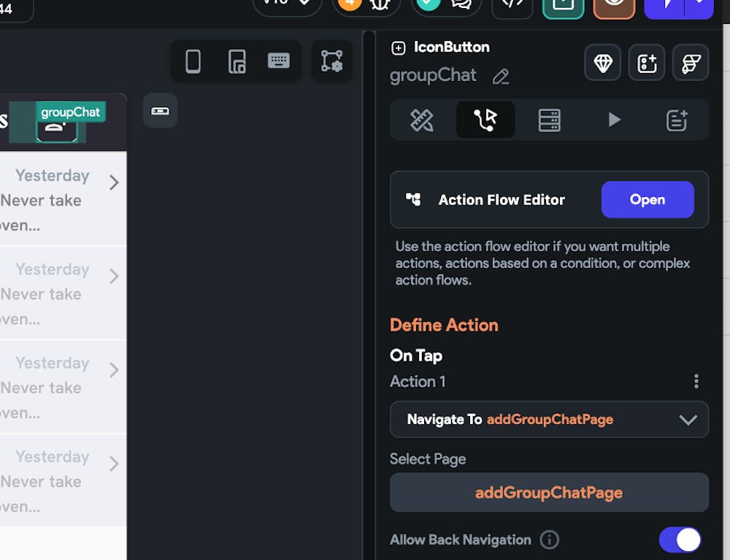This screenshot has width=730, height=560.
Task: Open the Action Flow Editor
Action: (647, 199)
